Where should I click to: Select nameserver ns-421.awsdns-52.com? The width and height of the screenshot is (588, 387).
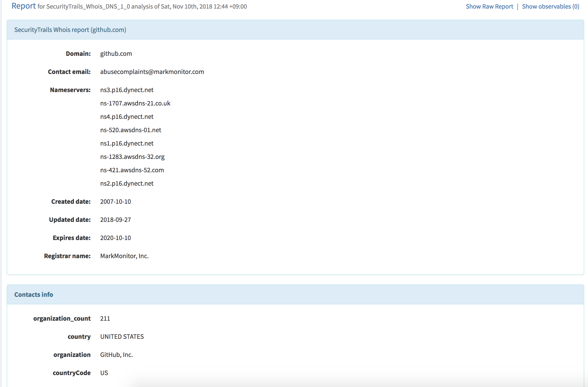pyautogui.click(x=132, y=170)
